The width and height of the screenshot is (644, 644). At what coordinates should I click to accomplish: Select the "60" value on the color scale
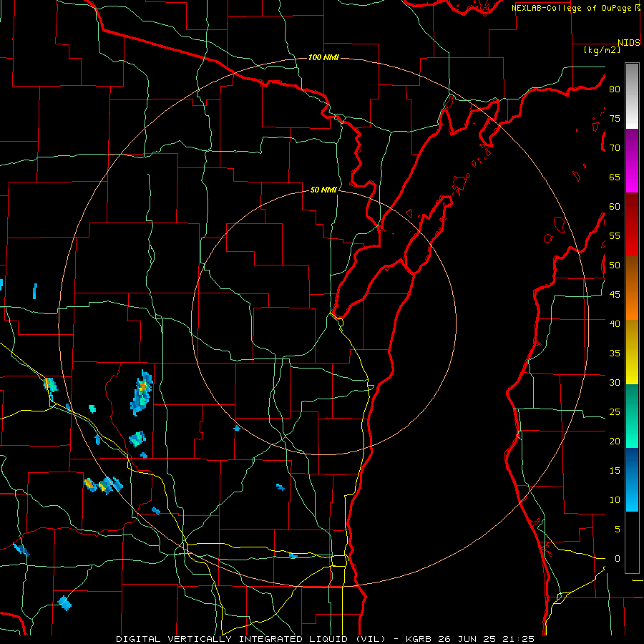[615, 207]
